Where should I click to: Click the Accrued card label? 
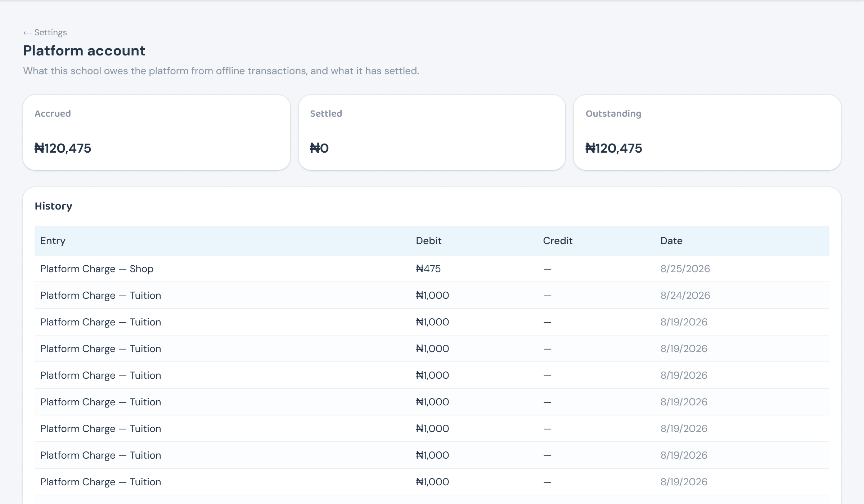point(53,113)
